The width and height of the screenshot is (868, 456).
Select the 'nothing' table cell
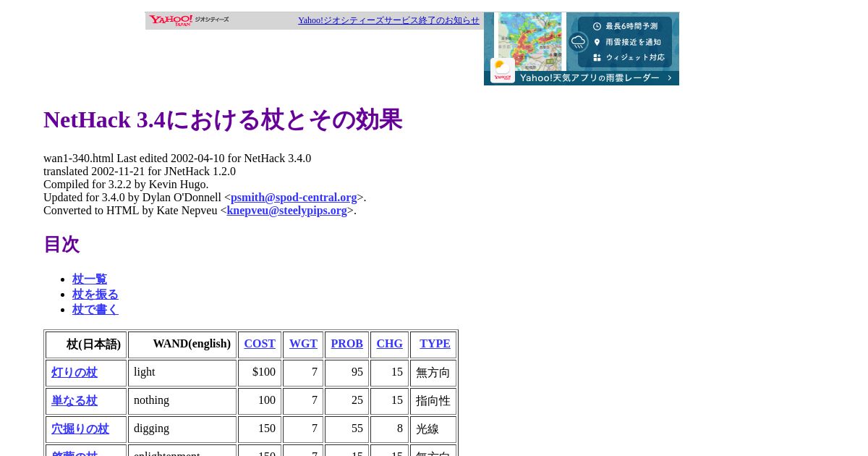pyautogui.click(x=182, y=401)
